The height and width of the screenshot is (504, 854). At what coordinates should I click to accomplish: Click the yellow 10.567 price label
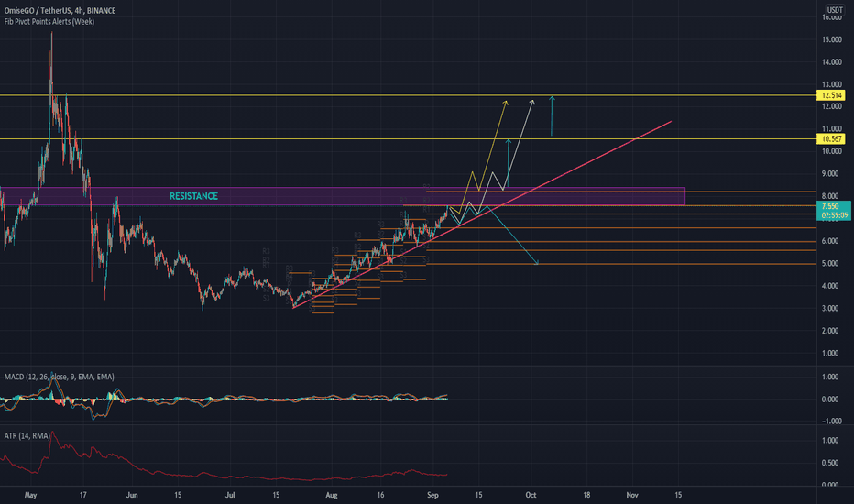pos(832,139)
